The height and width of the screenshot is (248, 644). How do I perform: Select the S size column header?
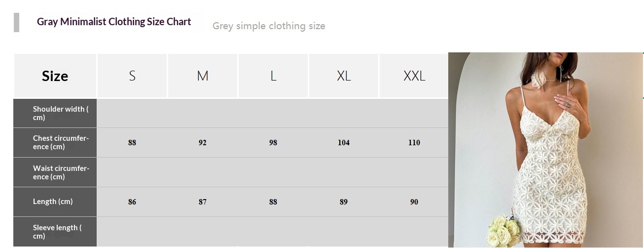132,76
